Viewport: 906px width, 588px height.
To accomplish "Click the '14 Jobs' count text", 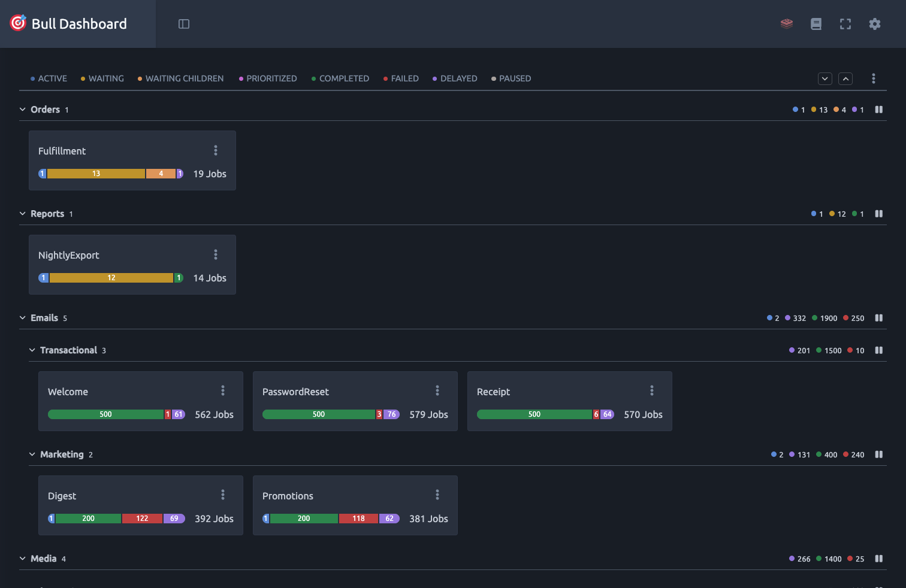I will 210,278.
